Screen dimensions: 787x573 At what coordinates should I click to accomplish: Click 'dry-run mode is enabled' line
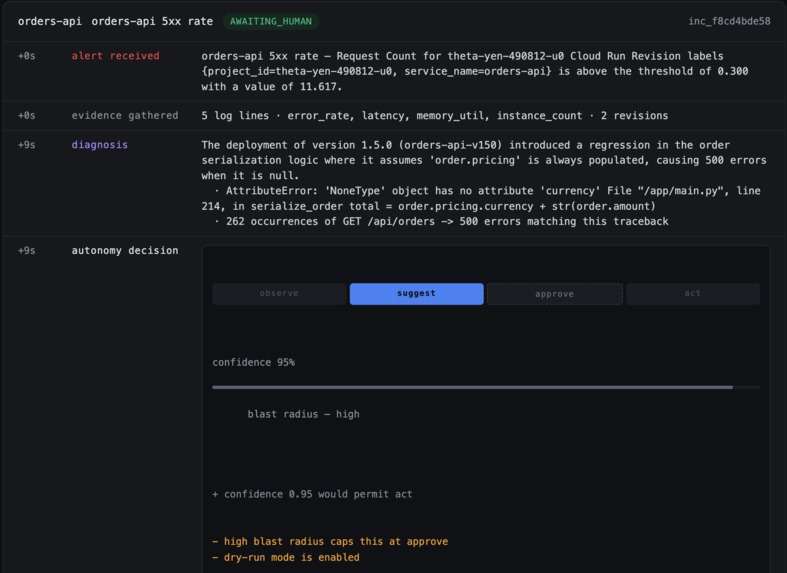tap(286, 557)
